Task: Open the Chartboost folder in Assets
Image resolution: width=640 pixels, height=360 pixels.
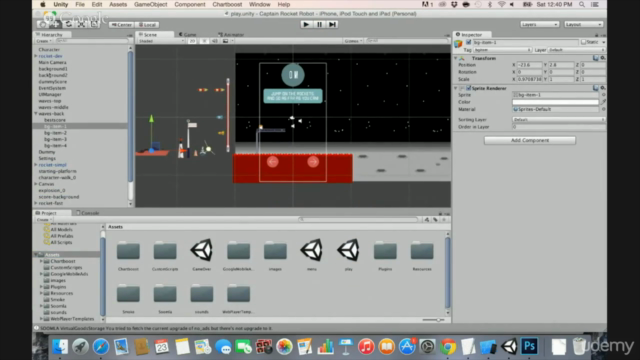Action: (128, 255)
